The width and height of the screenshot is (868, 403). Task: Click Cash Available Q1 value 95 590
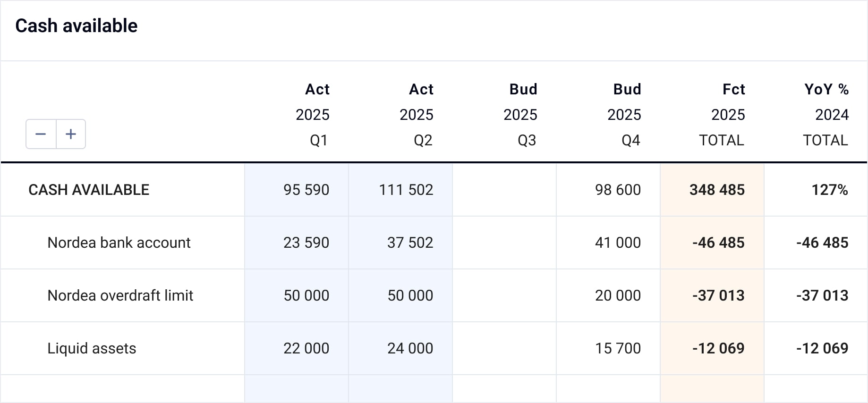(306, 190)
